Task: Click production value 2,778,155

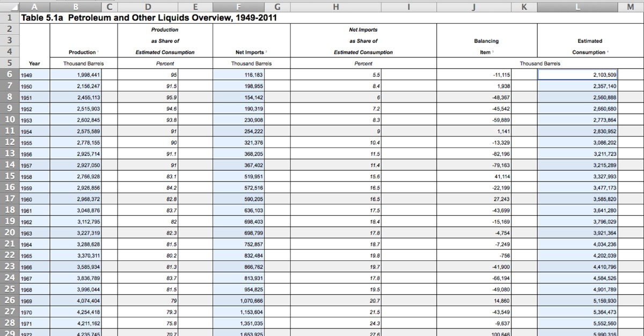Action: [x=75, y=142]
